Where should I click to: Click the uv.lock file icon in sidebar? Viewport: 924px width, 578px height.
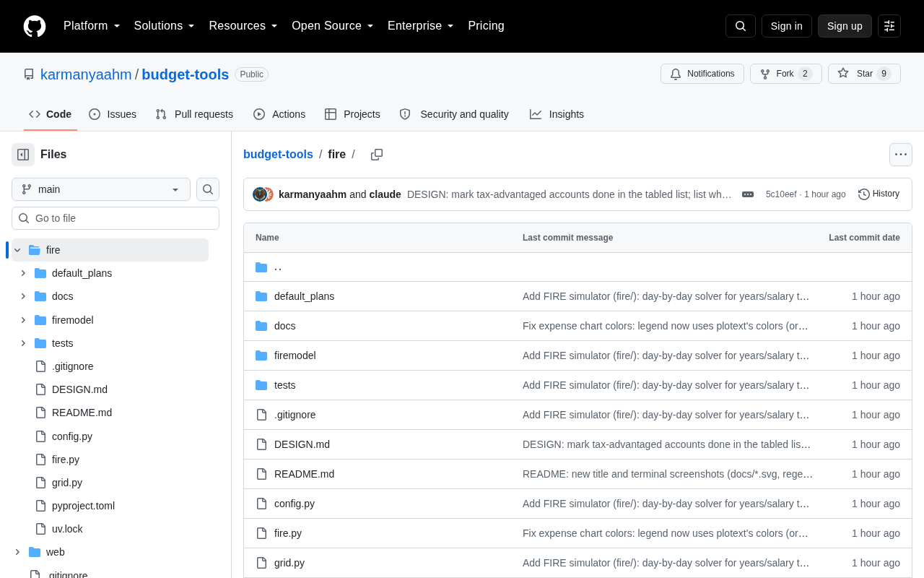click(x=40, y=529)
